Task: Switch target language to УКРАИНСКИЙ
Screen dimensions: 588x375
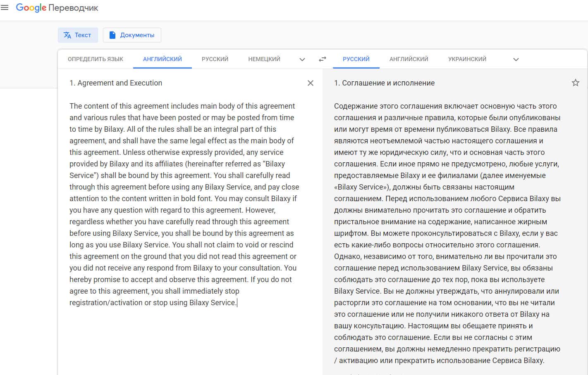Action: [467, 59]
